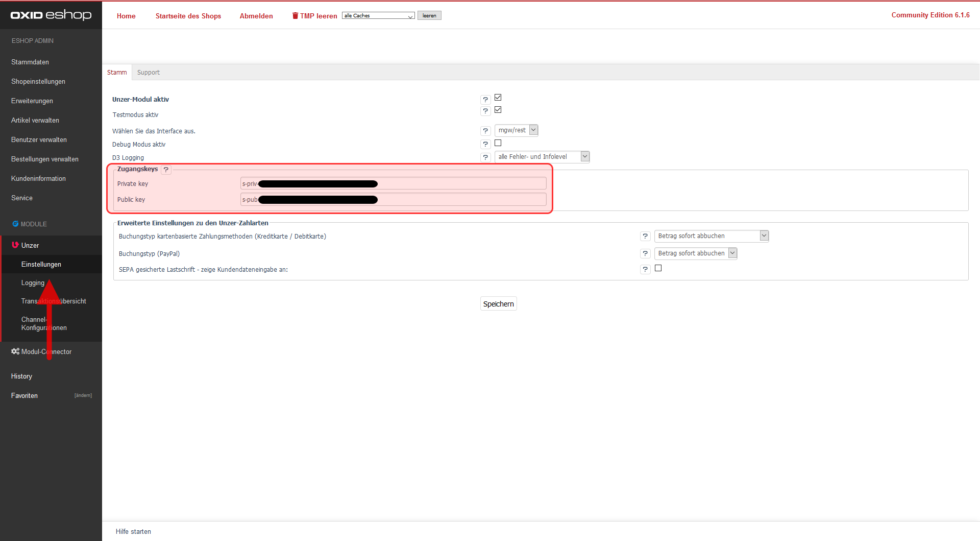Click into the Private key field
The width and height of the screenshot is (980, 541).
459,184
